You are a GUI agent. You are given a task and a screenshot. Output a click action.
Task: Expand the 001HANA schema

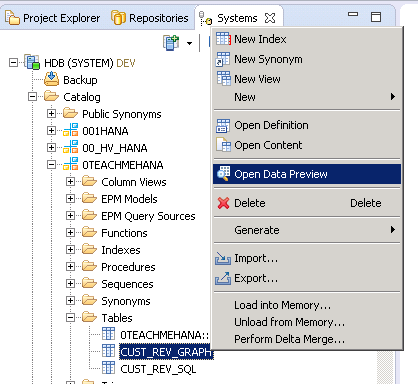pos(51,131)
